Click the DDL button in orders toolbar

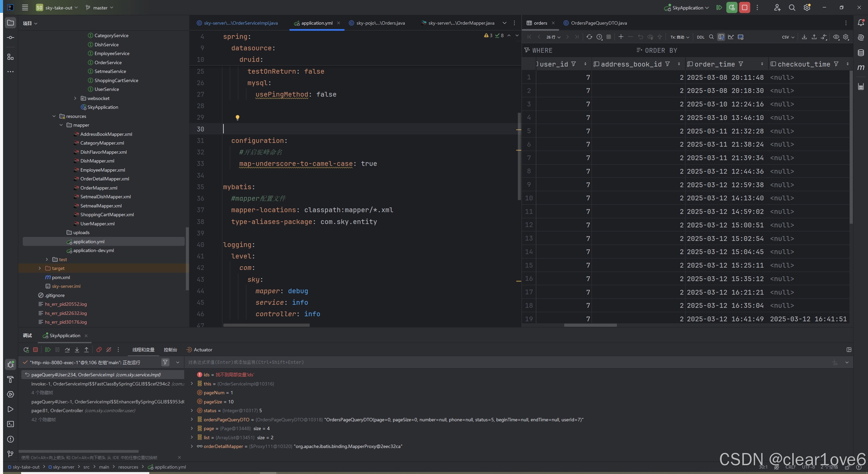click(700, 37)
